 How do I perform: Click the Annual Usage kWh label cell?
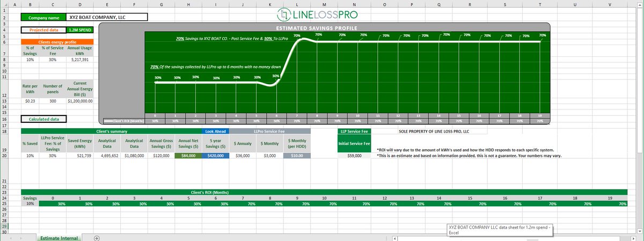point(80,50)
